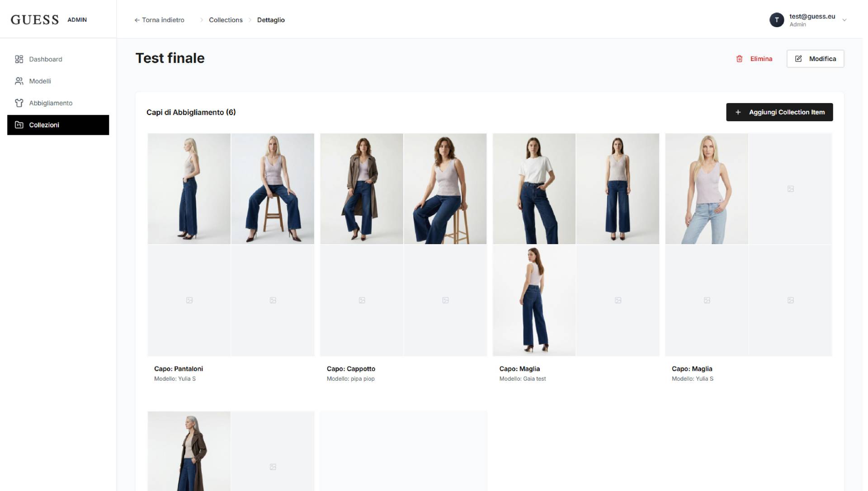Click the user avatar circle with T

pyautogui.click(x=776, y=20)
